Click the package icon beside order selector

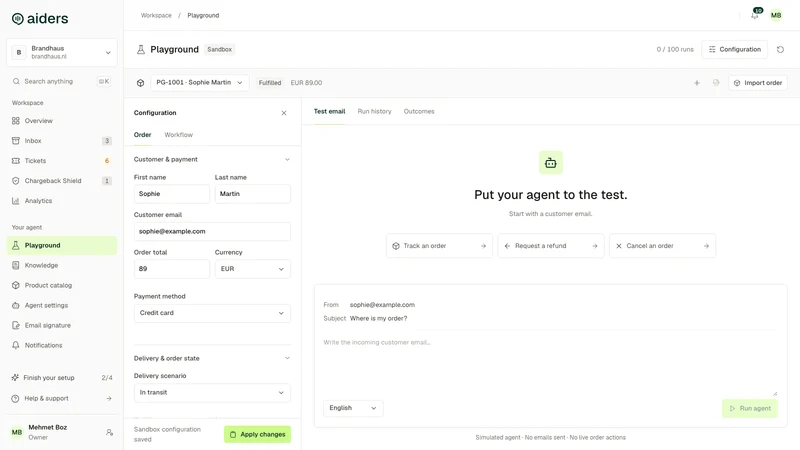(x=140, y=83)
